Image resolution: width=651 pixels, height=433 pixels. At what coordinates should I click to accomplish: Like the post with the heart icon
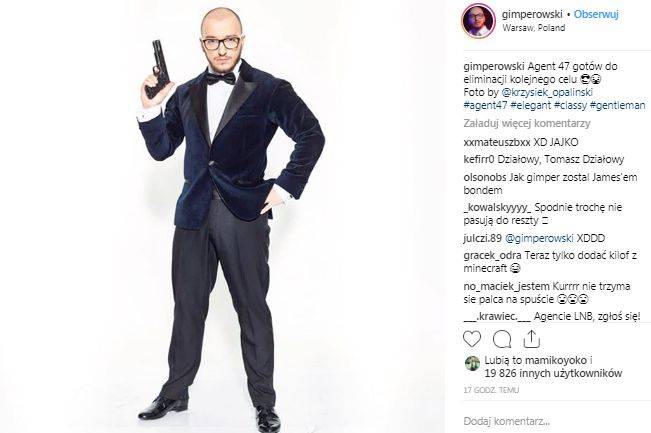coord(472,339)
